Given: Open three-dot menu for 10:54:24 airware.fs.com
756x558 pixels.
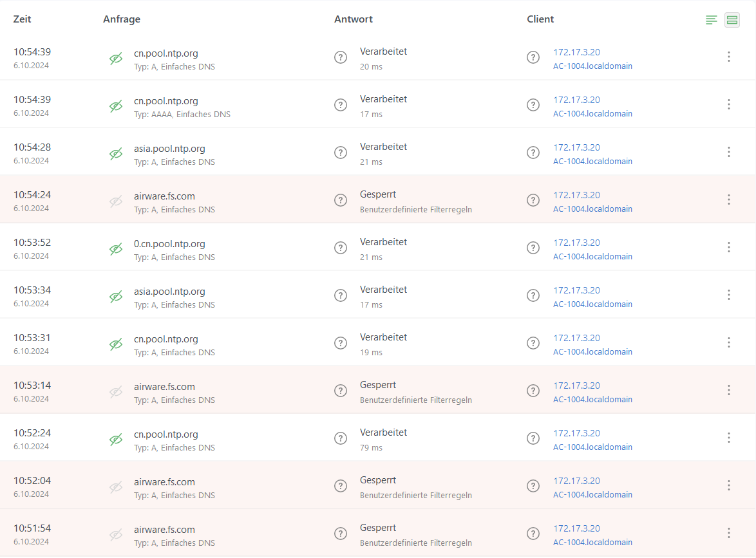Looking at the screenshot, I should [729, 200].
